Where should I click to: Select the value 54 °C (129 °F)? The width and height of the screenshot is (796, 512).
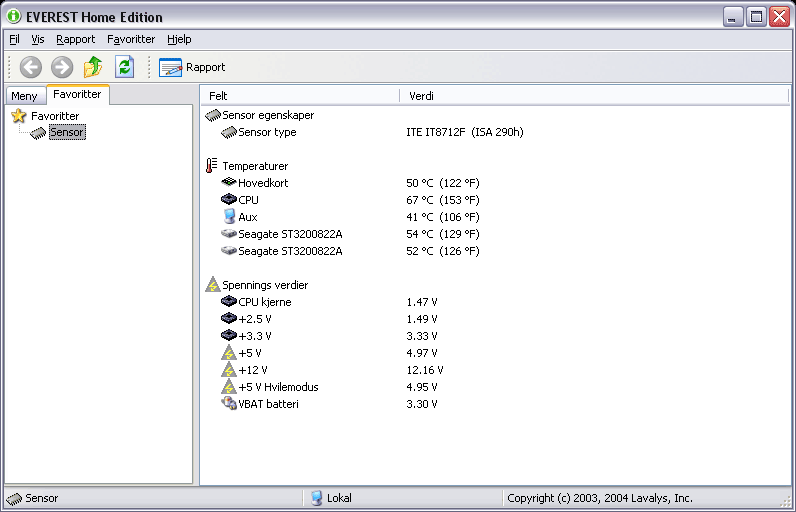443,234
